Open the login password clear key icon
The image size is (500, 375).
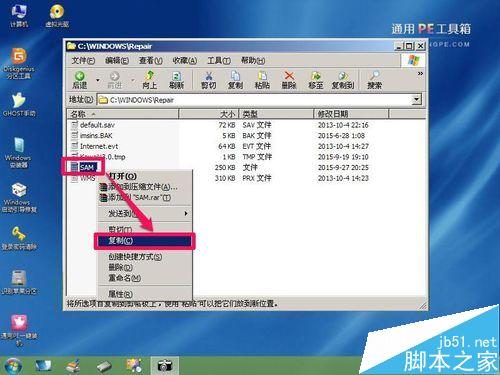click(19, 238)
